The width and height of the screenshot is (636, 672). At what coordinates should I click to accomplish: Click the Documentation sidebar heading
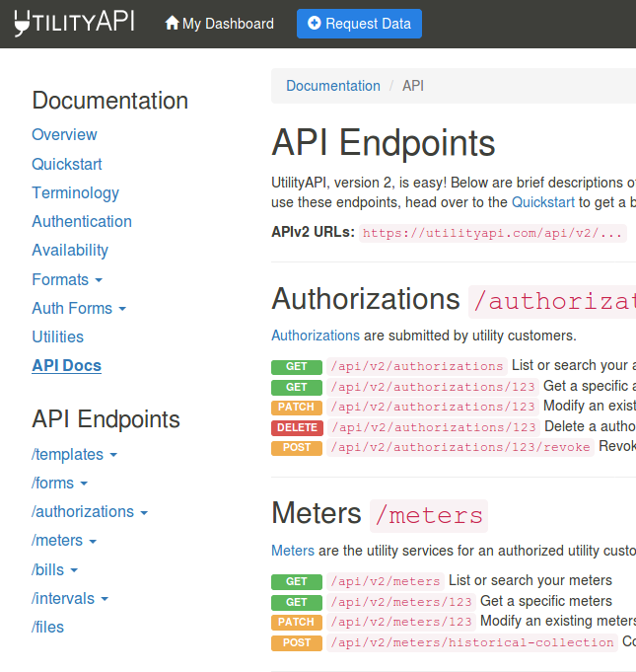pyautogui.click(x=110, y=101)
